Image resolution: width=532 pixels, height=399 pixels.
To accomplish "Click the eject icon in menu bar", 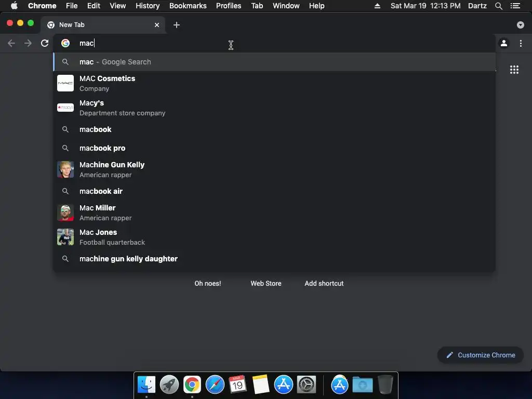I will coord(377,6).
